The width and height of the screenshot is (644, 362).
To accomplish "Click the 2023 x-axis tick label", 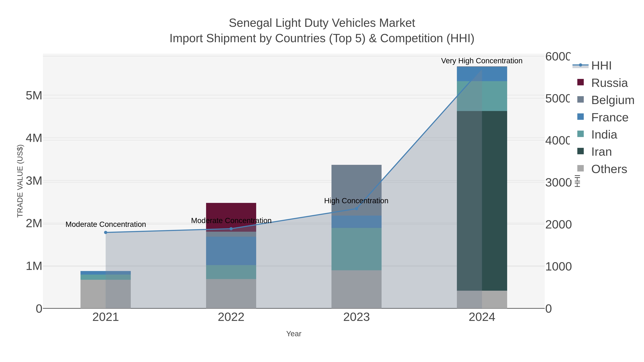I will (357, 317).
